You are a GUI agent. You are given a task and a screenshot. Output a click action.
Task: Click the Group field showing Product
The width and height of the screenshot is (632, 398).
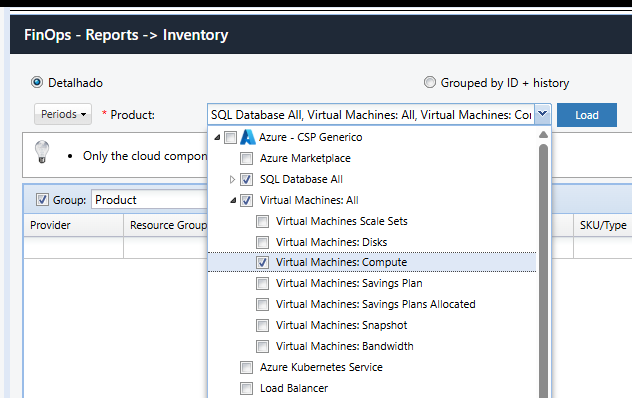tap(149, 200)
